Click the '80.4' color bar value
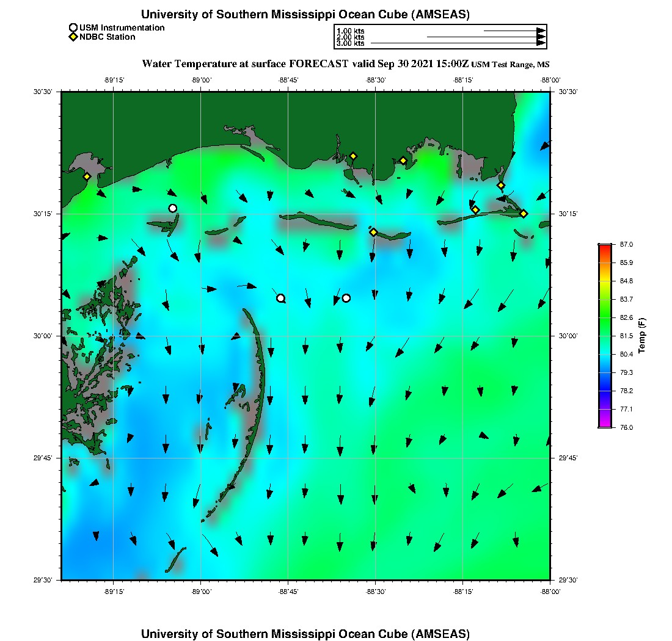This screenshot has width=672, height=641. point(627,354)
